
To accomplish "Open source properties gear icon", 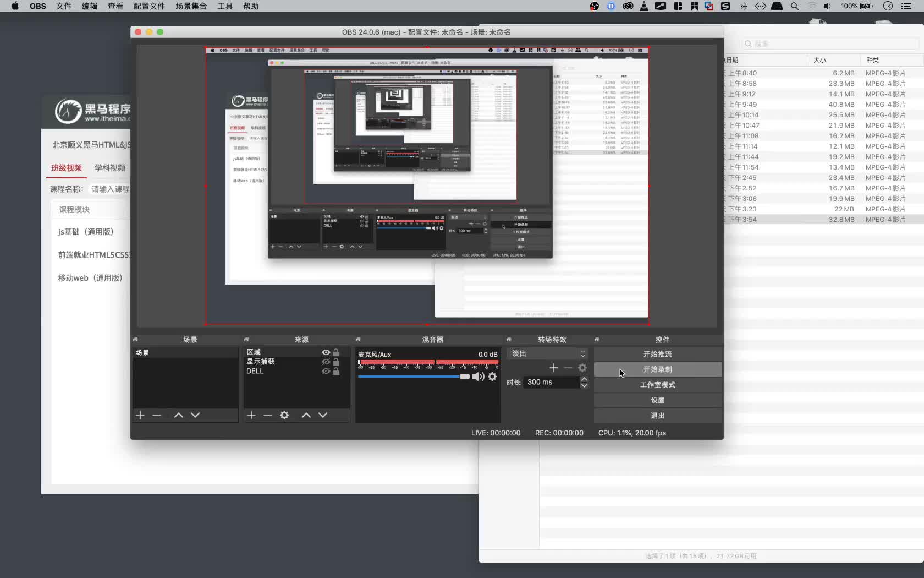I will pyautogui.click(x=284, y=415).
